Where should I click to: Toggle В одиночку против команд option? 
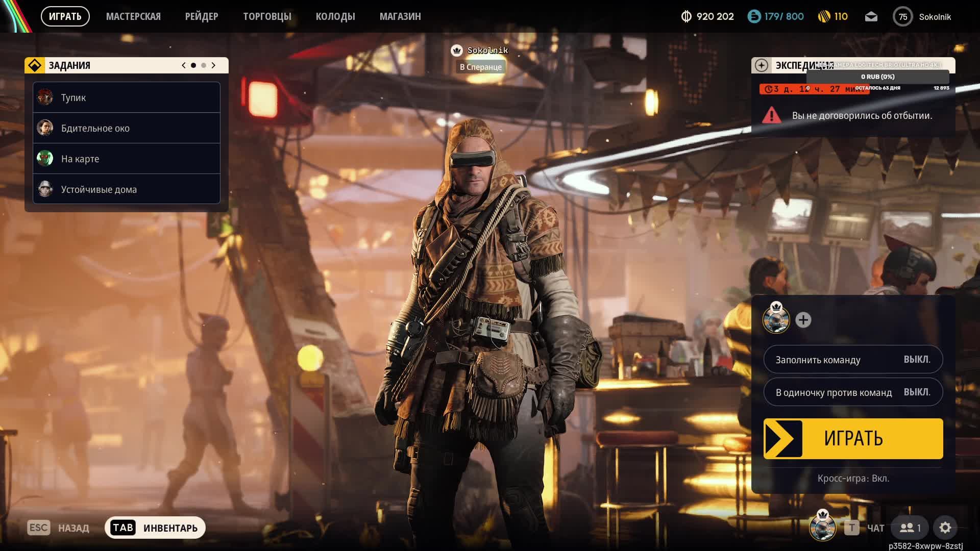pos(852,392)
